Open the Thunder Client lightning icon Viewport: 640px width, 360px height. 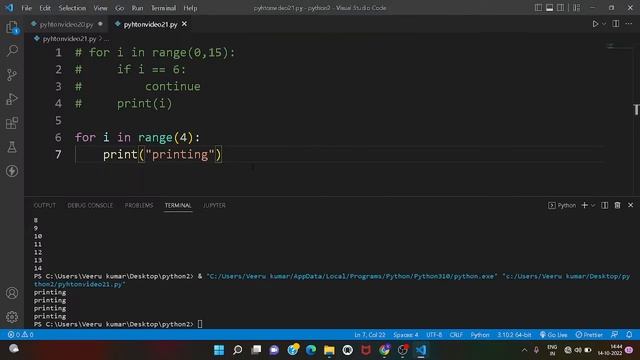[12, 171]
